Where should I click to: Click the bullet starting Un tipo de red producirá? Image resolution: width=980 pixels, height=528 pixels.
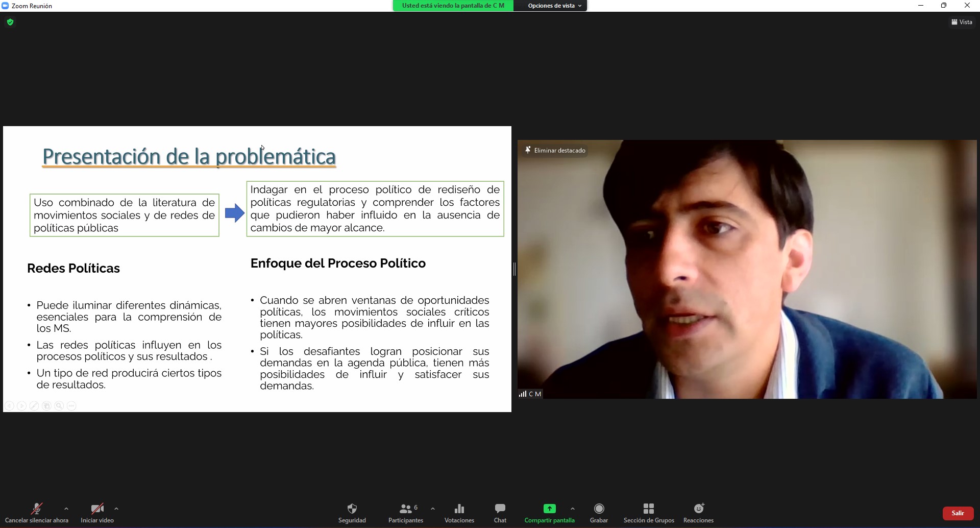129,379
